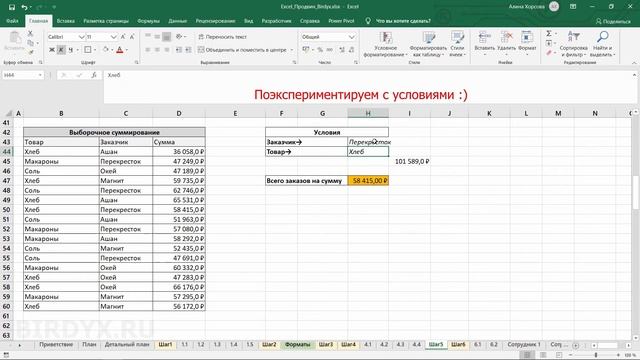Click the new sheet plus button
Image resolution: width=640 pixels, height=360 pixels.
[576, 345]
